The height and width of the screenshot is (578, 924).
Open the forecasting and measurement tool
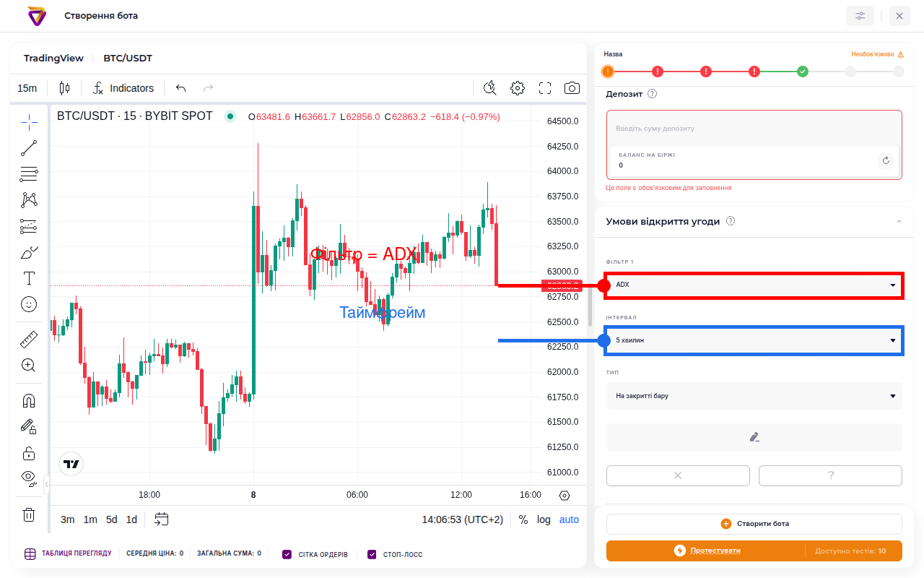(x=29, y=226)
